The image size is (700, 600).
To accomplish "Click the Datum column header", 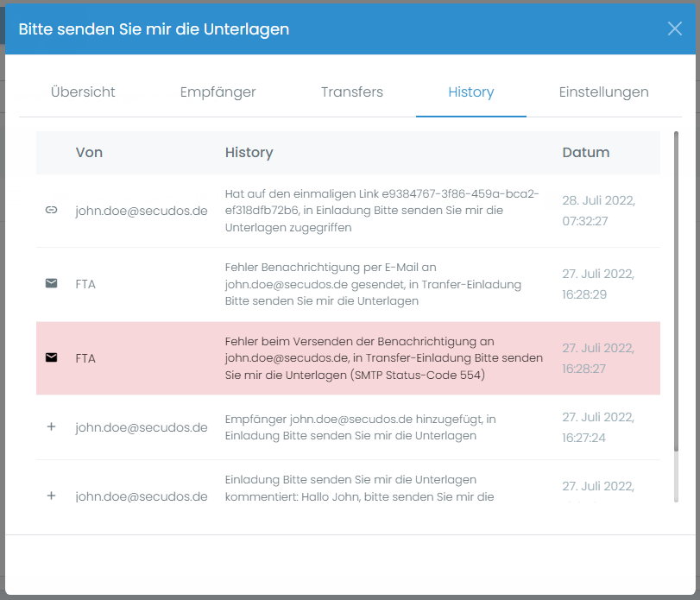I will tap(585, 153).
